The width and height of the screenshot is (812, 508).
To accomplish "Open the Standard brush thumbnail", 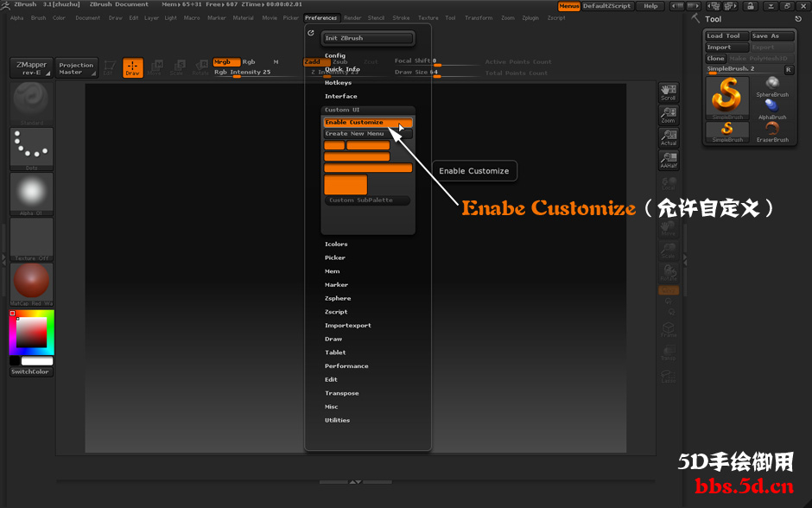I will (31, 104).
